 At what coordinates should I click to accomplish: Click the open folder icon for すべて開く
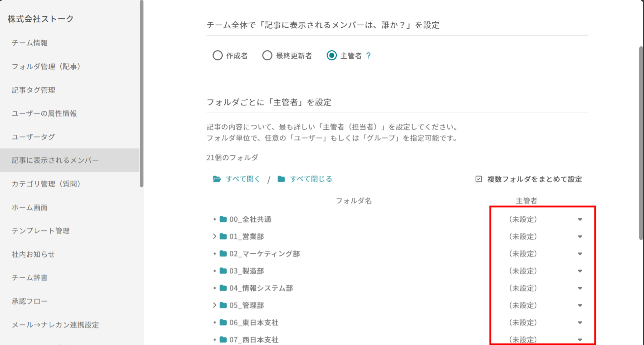[x=217, y=179]
